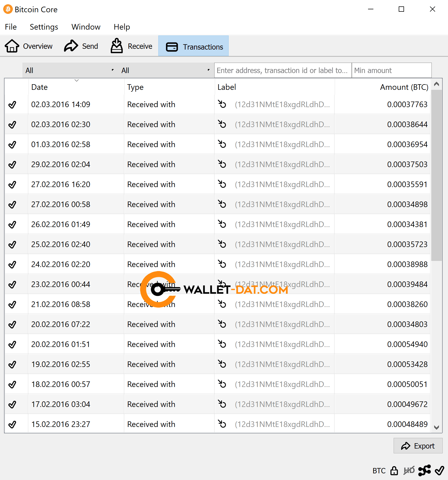Click received arrow icon in 0.00034381 row
Screen dimensions: 448x480
click(222, 224)
